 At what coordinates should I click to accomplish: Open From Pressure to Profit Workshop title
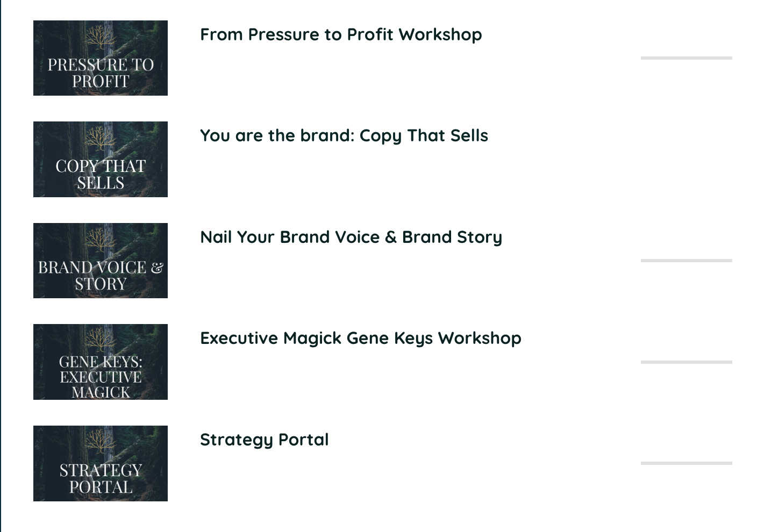coord(341,34)
